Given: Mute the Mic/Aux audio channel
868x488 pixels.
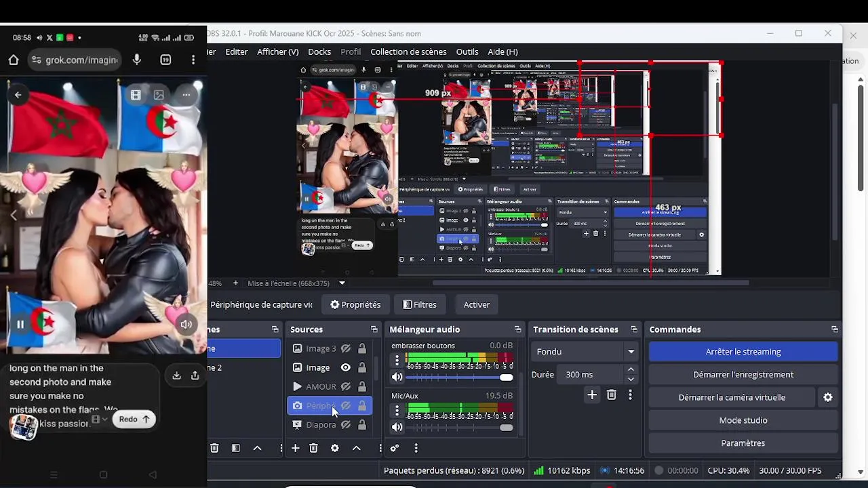Looking at the screenshot, I should pyautogui.click(x=397, y=427).
